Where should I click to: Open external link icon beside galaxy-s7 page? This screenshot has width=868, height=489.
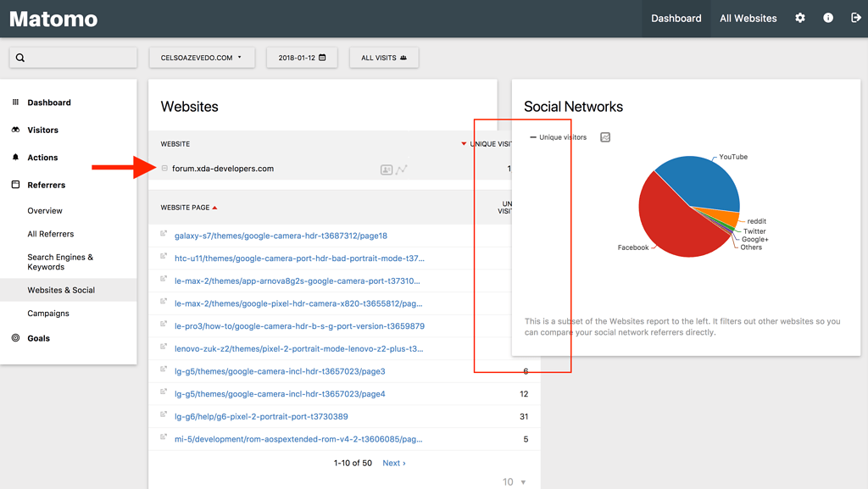click(164, 233)
